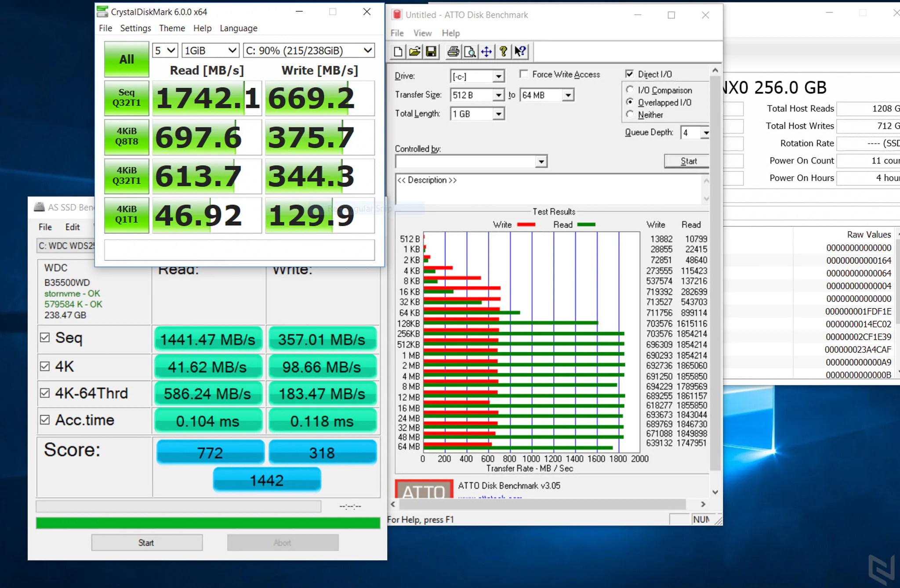Screen dimensions: 900x588
Task: Open the test count dropdown showing 5
Action: point(165,51)
